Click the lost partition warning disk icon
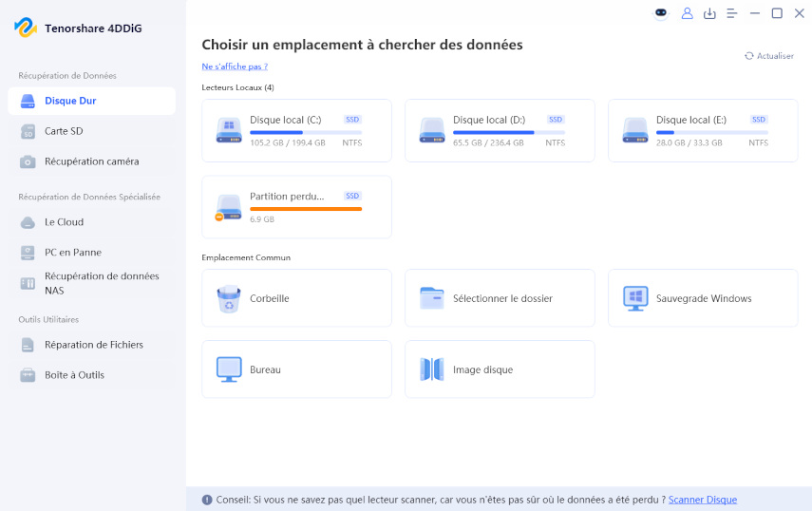The width and height of the screenshot is (812, 511). pos(228,208)
